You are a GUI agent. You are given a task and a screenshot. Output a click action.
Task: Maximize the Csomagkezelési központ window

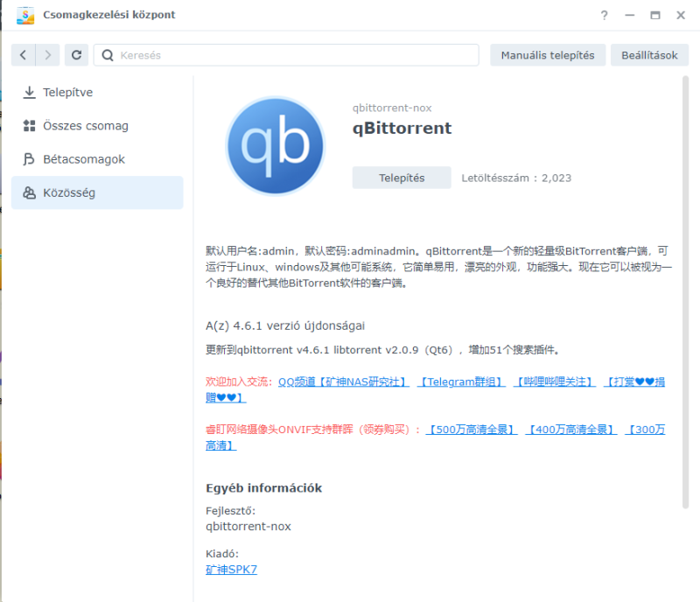(654, 15)
